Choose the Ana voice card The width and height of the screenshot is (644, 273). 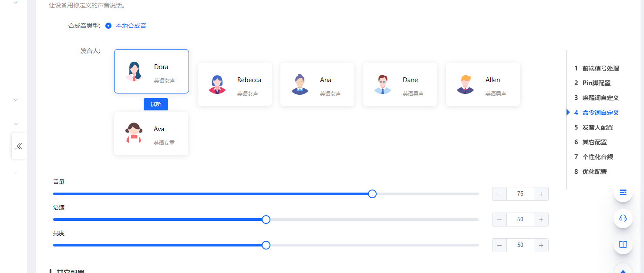pos(317,84)
